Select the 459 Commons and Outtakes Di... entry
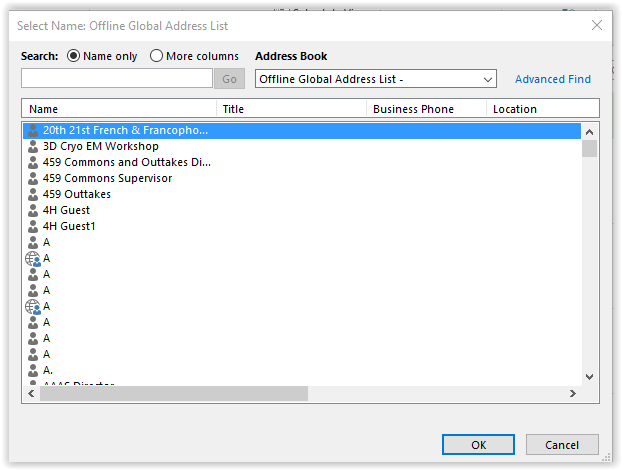 tap(302, 162)
